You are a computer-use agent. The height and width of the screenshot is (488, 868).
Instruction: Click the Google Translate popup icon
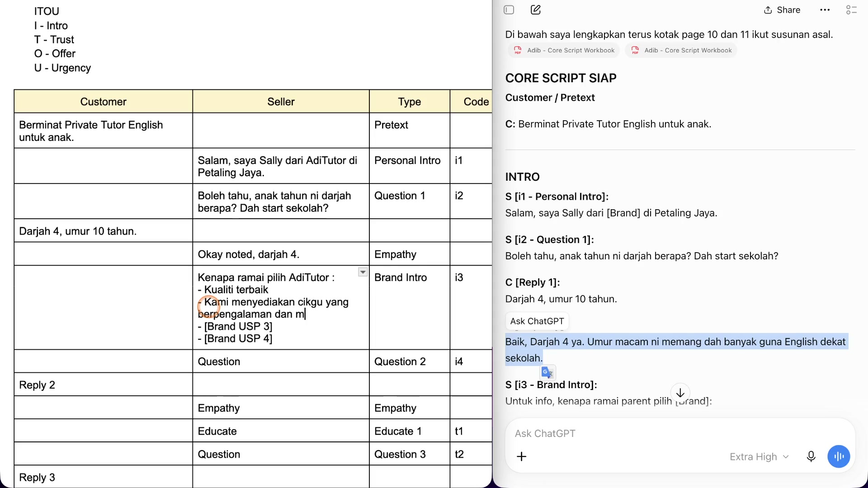point(547,372)
